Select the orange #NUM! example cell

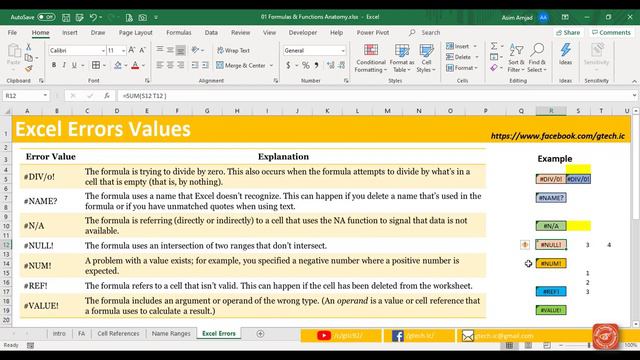pos(551,264)
